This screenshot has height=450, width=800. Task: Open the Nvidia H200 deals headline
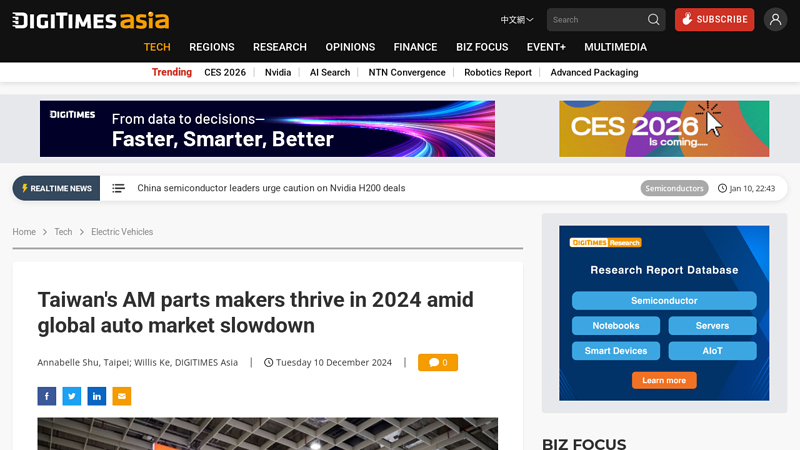(x=271, y=188)
